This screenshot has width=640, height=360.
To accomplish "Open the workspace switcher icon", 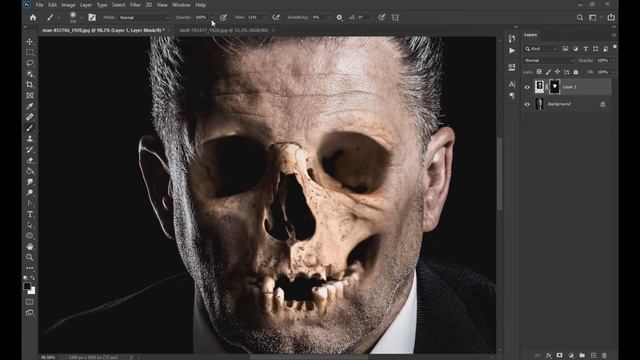I will [x=593, y=18].
